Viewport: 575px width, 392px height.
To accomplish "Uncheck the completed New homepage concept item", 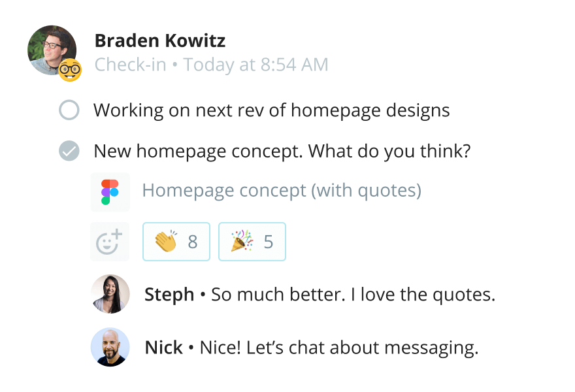I will pyautogui.click(x=69, y=152).
